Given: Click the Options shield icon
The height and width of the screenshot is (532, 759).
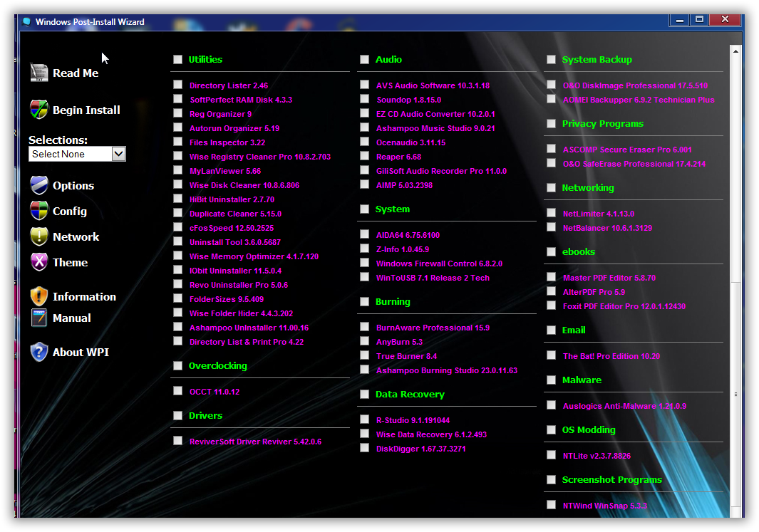Looking at the screenshot, I should (x=38, y=185).
